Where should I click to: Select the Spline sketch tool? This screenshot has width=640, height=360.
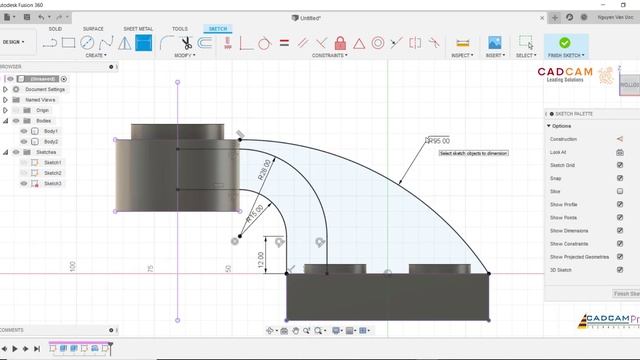coord(106,42)
